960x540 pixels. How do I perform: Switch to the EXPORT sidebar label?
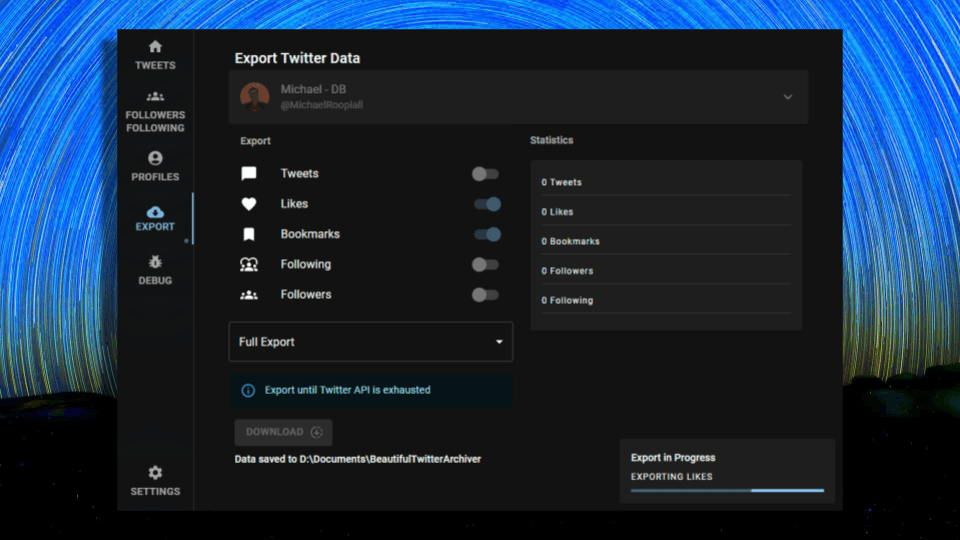pyautogui.click(x=155, y=227)
